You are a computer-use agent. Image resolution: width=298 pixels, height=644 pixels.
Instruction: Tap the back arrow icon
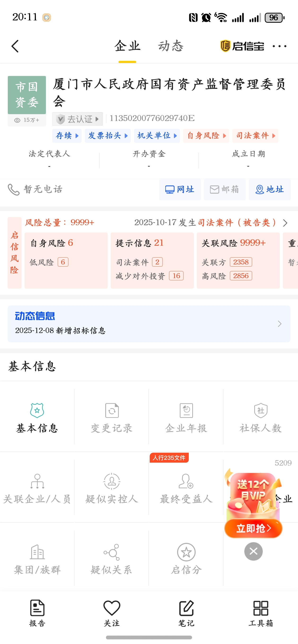coord(15,46)
